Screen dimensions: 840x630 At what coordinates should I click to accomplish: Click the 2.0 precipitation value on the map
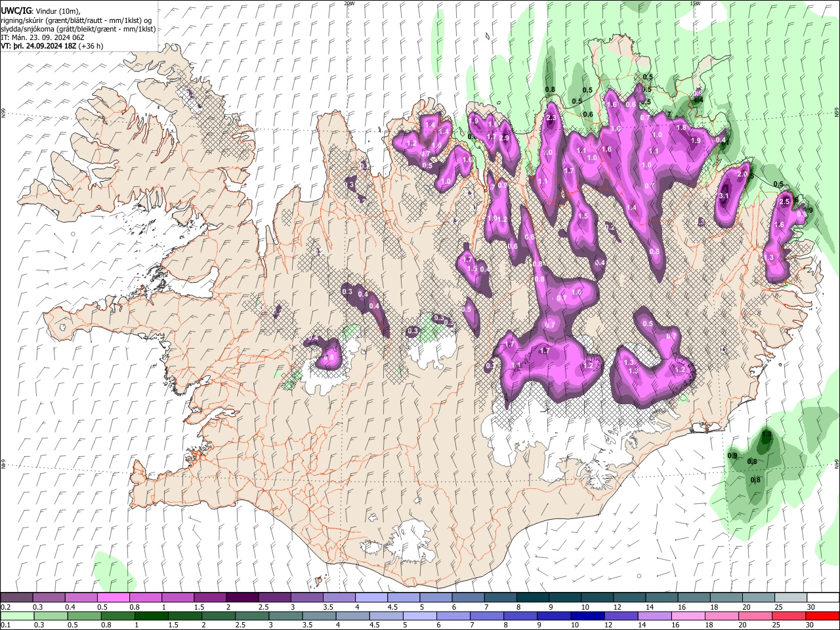pos(743,175)
